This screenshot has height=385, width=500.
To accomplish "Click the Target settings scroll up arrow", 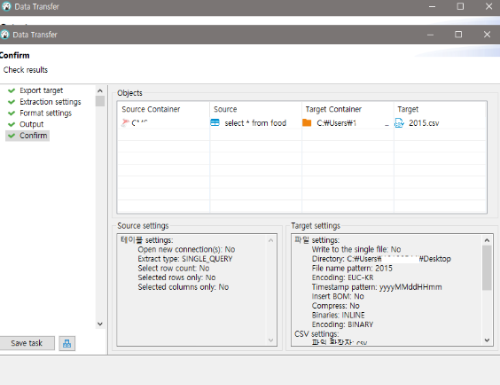I will pyautogui.click(x=487, y=240).
